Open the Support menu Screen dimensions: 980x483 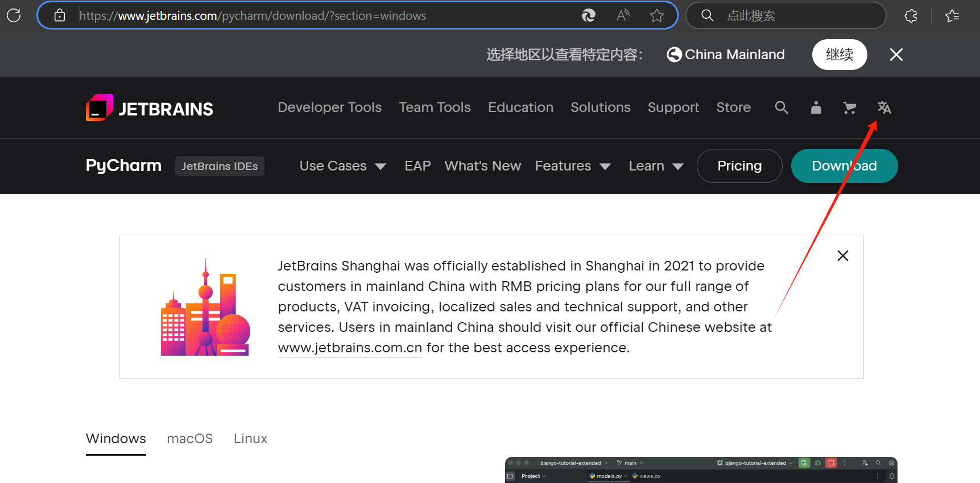tap(673, 107)
